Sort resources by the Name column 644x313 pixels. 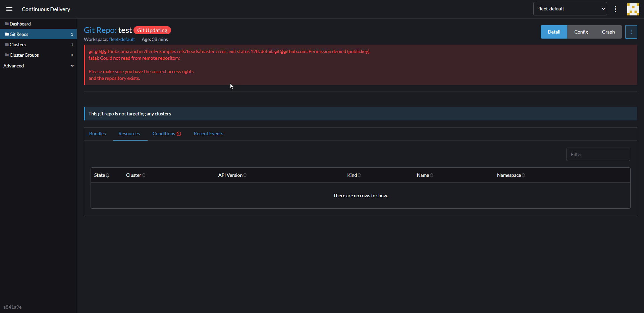tap(424, 175)
